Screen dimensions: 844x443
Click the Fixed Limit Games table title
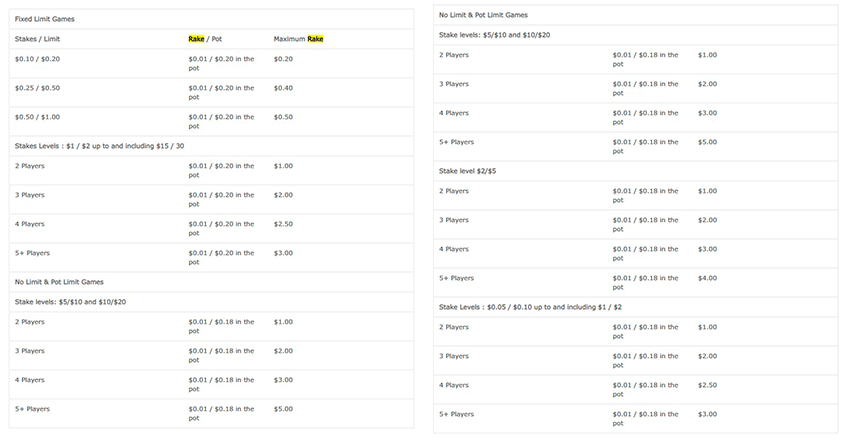(45, 19)
